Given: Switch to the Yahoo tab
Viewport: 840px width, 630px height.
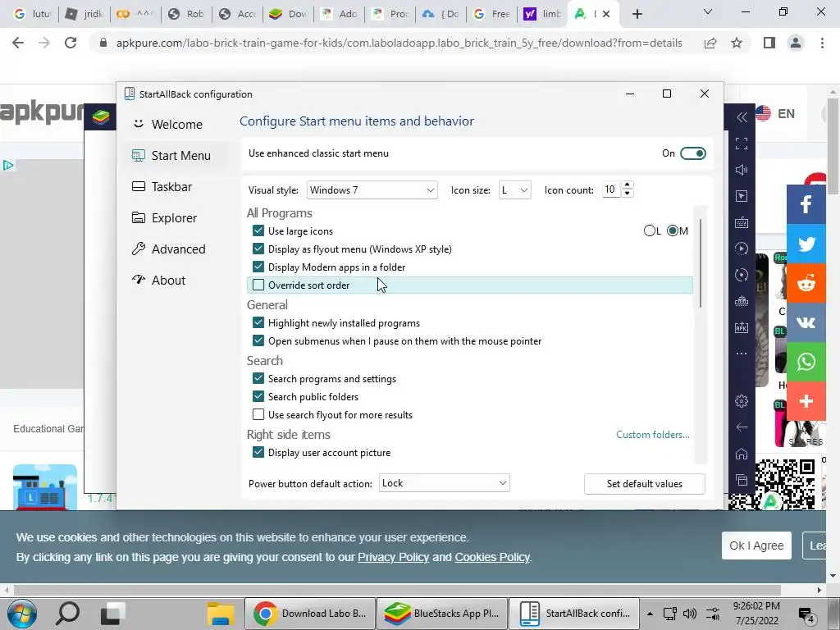Looking at the screenshot, I should tap(541, 14).
